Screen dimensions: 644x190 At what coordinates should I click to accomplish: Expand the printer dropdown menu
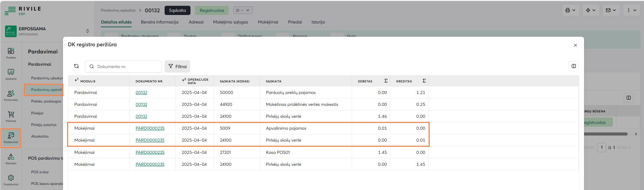pos(570,10)
